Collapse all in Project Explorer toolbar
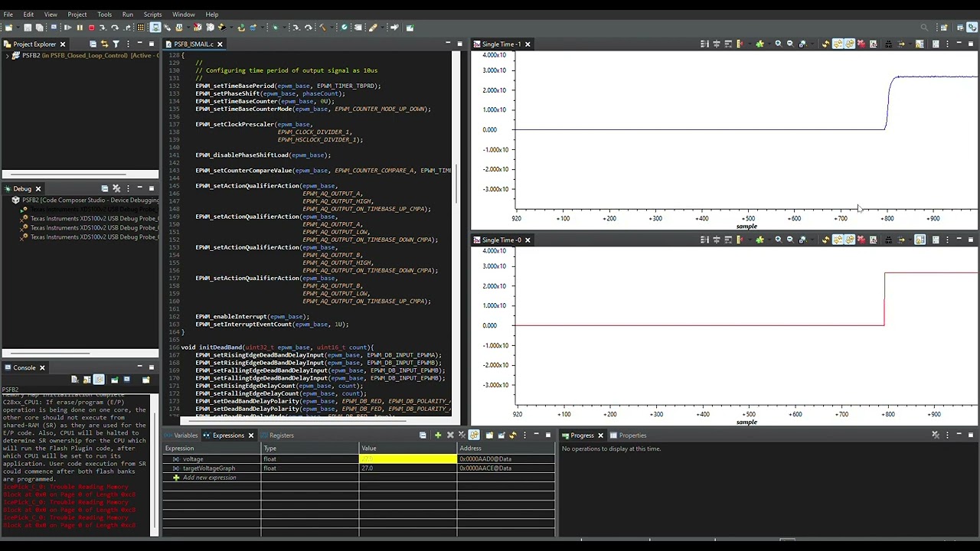Viewport: 980px width, 551px height. pos(93,44)
